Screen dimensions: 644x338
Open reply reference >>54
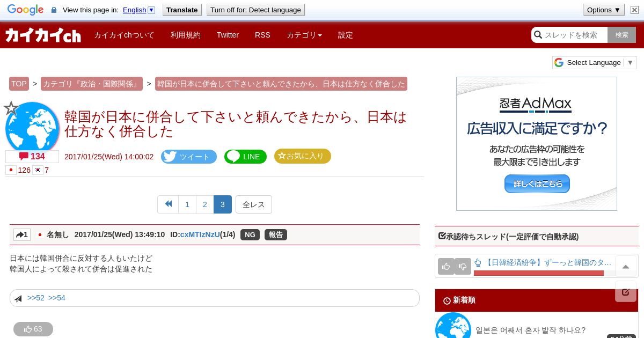point(57,298)
